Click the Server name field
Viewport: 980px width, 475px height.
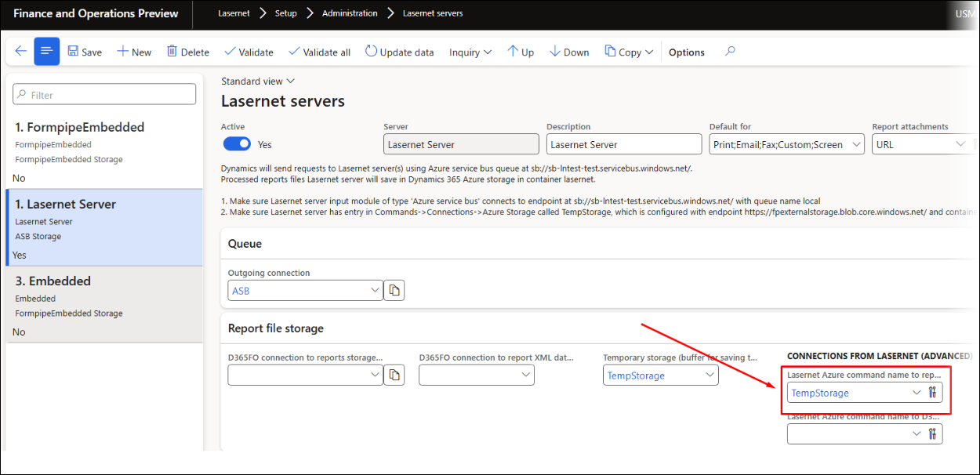click(x=461, y=144)
